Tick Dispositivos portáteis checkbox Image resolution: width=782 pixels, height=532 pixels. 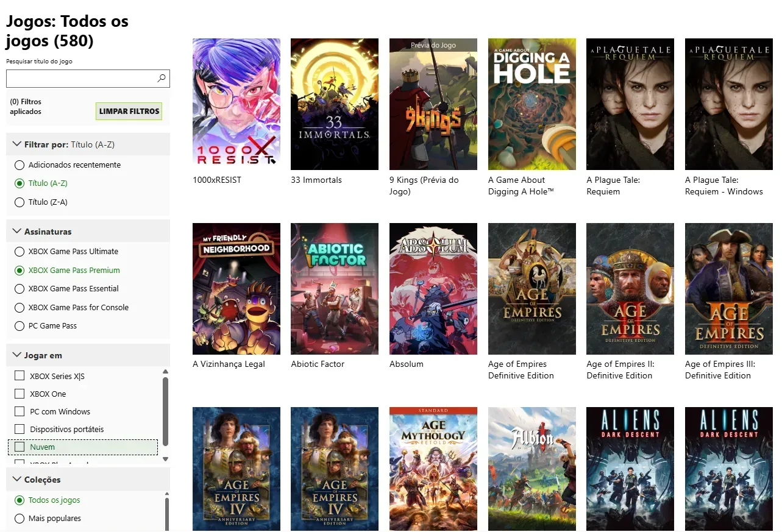(x=20, y=429)
